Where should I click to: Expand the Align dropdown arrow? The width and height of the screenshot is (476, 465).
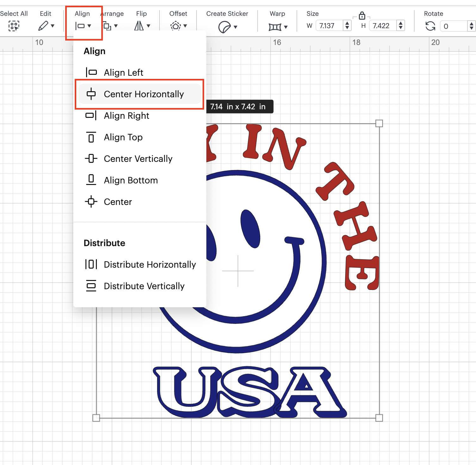tap(89, 26)
